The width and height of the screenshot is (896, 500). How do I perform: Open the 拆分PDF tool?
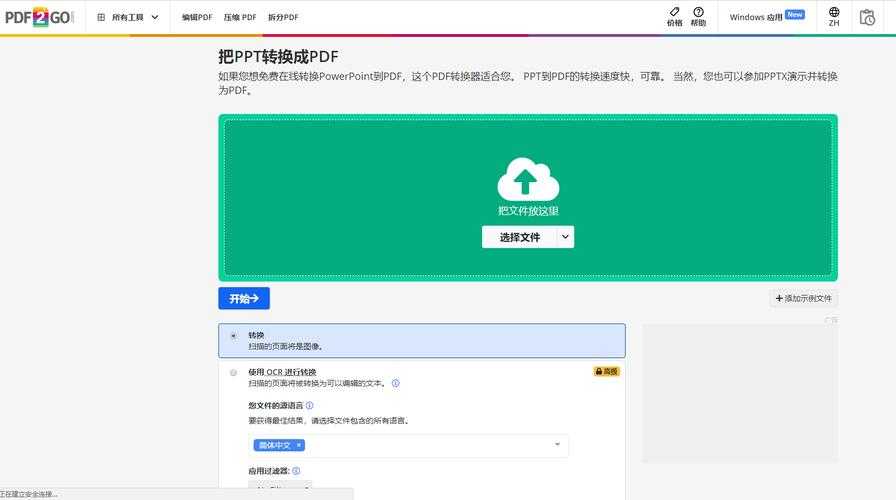coord(283,17)
